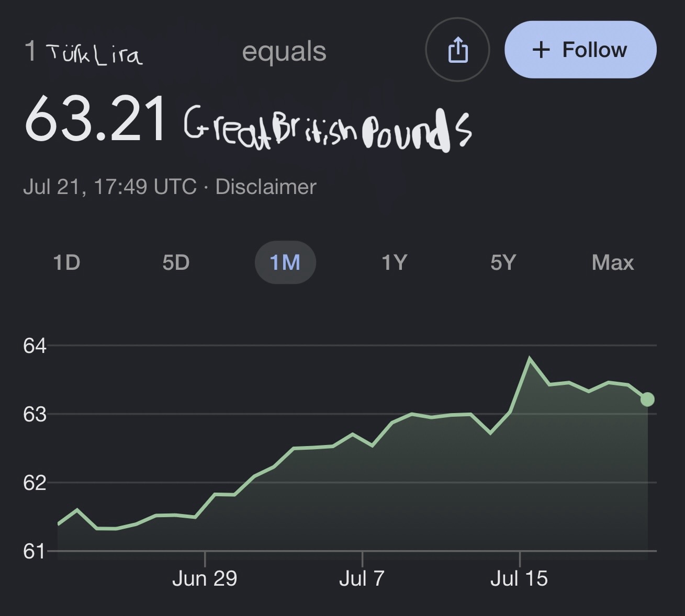This screenshot has height=616, width=685.
Task: Tap the Jul 21 17:49 UTC timestamp
Action: pos(110,187)
